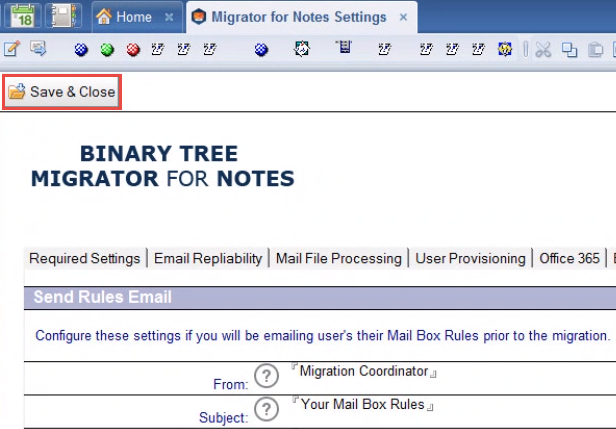Open the Required Settings tab
The image size is (616, 429).
pos(84,258)
